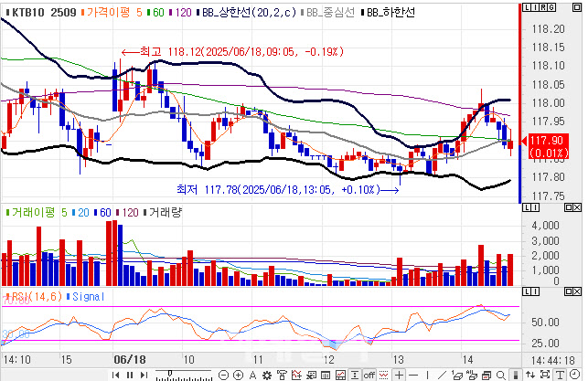The height and width of the screenshot is (381, 588).
Task: Pause chart playback
Action: click(x=130, y=375)
